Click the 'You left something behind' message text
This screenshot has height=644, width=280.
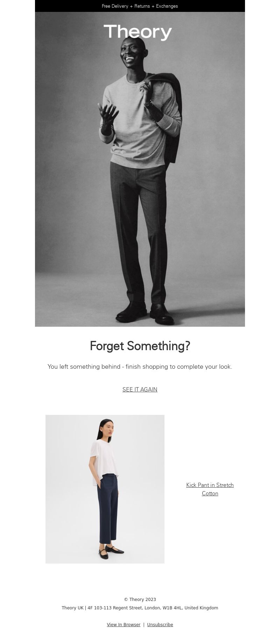pyautogui.click(x=140, y=367)
